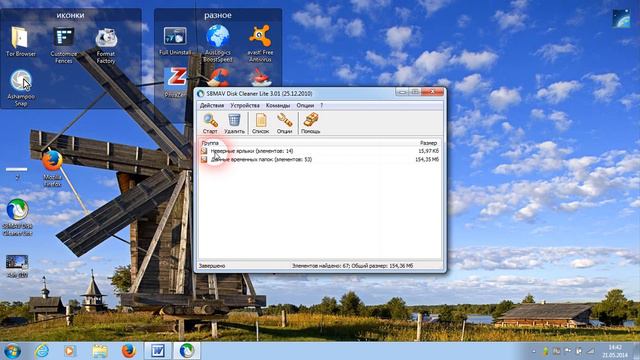Screen dimensions: 640x360
Task: Launch Internet Explorer from taskbar
Action: pos(42,351)
